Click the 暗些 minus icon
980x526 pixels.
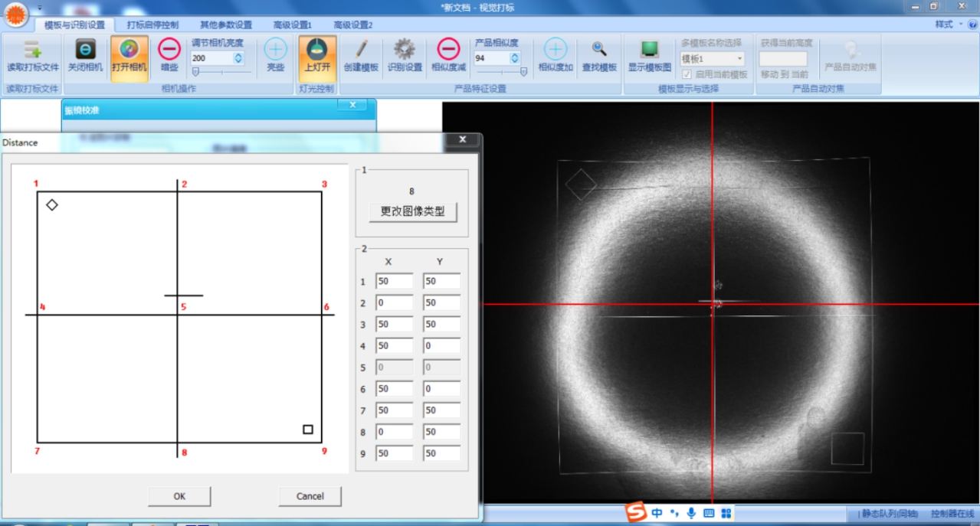[x=169, y=51]
